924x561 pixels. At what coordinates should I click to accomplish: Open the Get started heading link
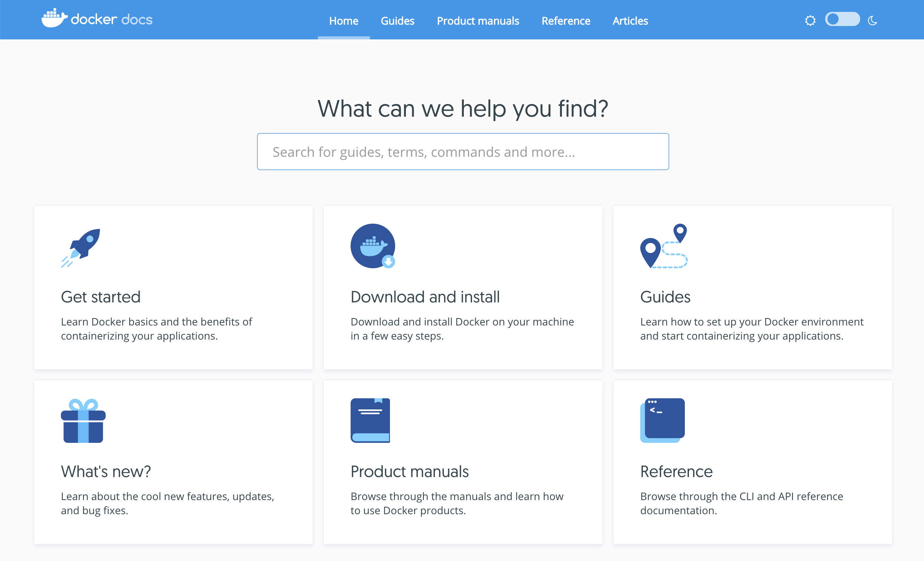pyautogui.click(x=101, y=297)
